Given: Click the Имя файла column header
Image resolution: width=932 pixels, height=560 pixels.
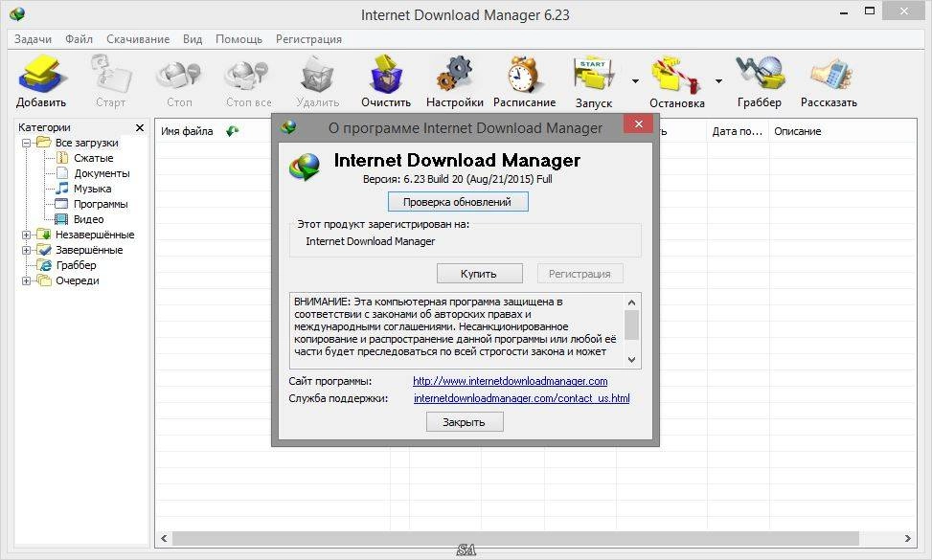Looking at the screenshot, I should (187, 131).
